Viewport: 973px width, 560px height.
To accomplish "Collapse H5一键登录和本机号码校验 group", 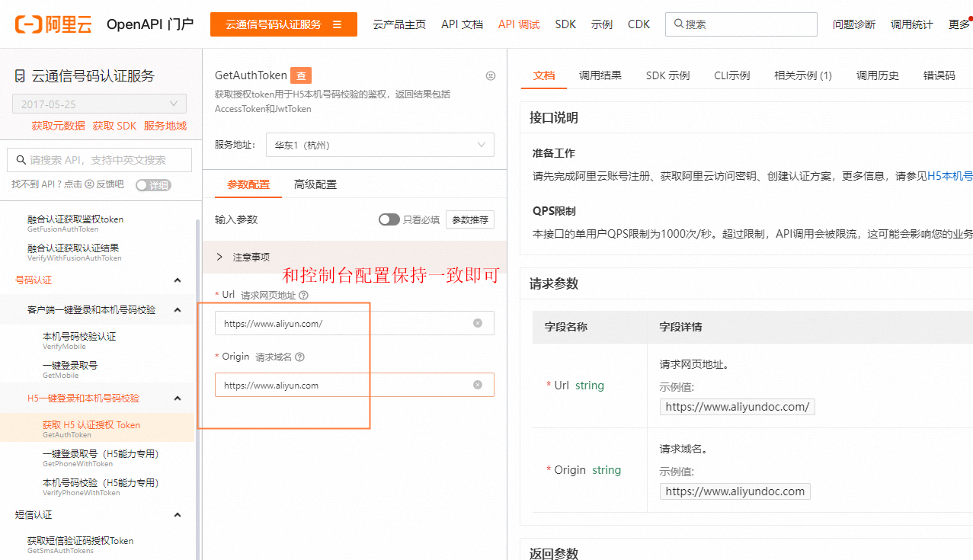I will coord(178,398).
